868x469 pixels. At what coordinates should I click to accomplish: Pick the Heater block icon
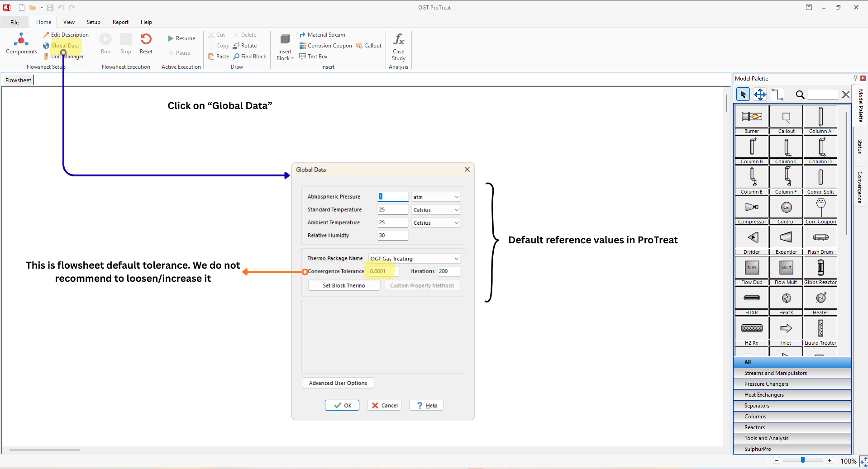coord(820,301)
